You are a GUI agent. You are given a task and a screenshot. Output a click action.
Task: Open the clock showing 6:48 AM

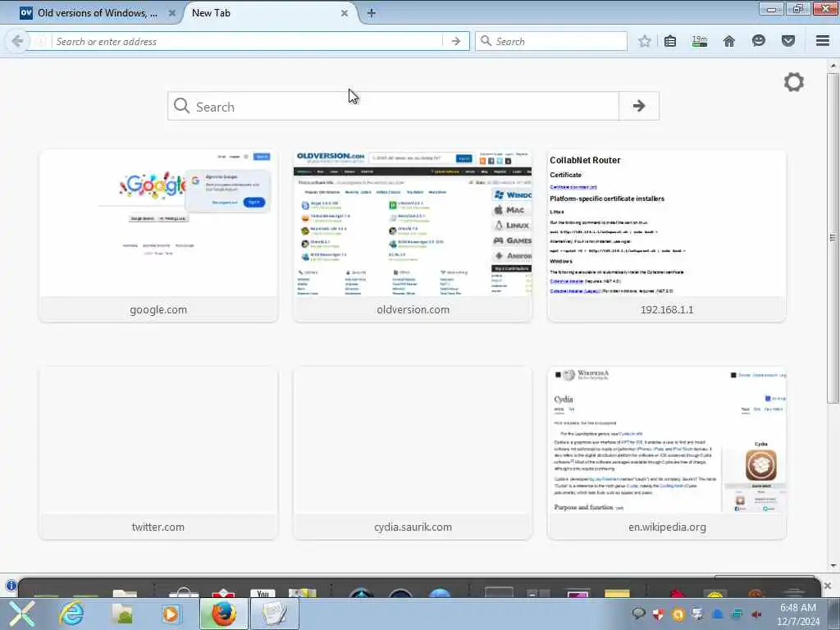798,614
